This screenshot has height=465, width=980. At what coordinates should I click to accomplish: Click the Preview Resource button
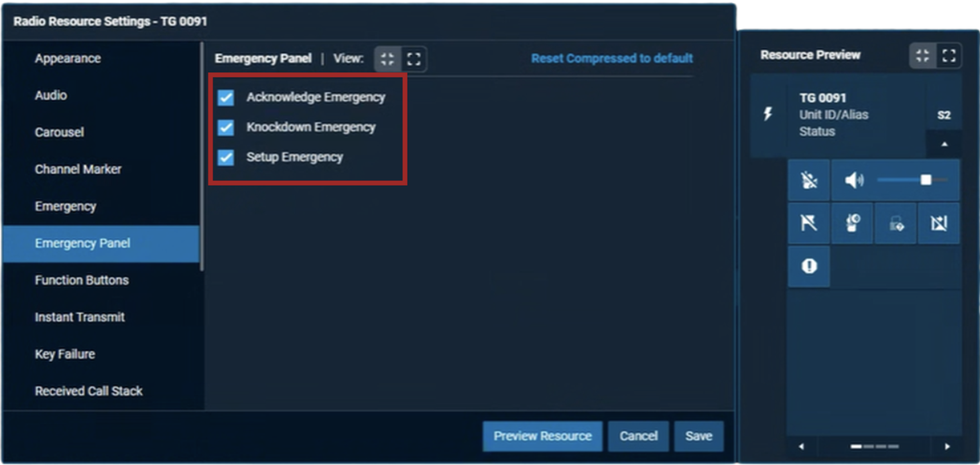(542, 436)
